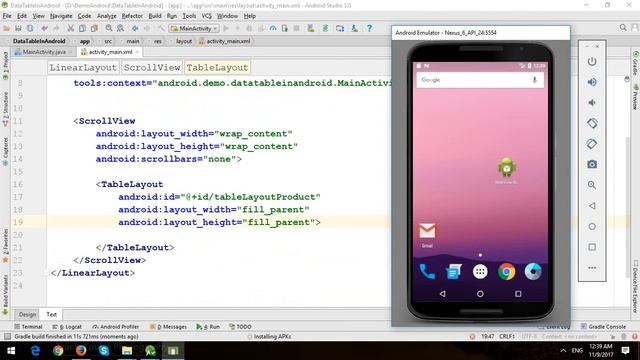Open the TODO tool window

pyautogui.click(x=240, y=327)
